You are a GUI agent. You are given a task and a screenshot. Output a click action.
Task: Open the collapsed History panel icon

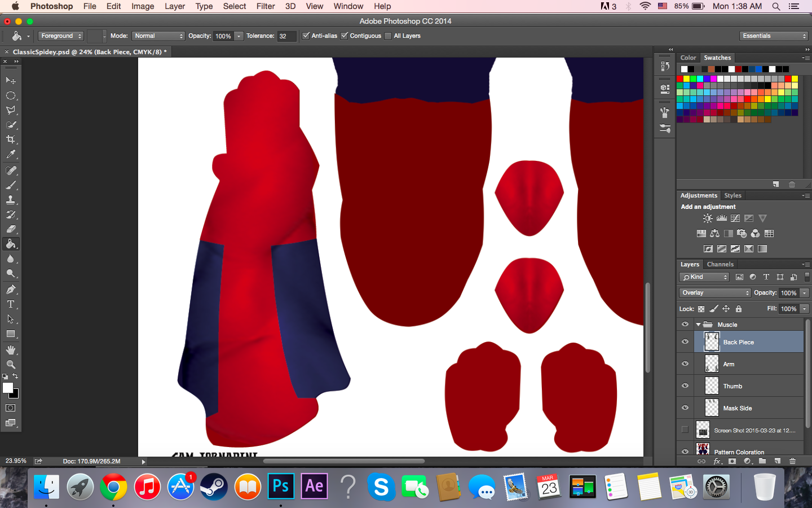click(x=665, y=66)
